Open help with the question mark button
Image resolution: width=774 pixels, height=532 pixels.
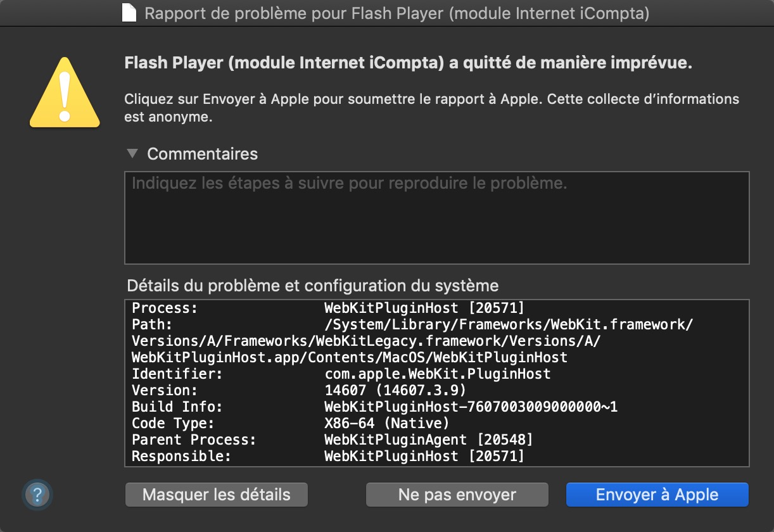37,494
